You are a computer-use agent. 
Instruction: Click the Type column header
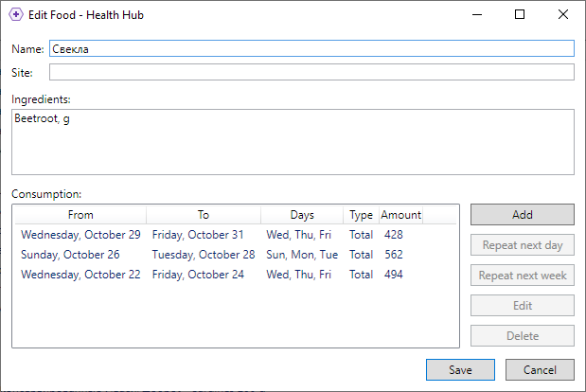[361, 215]
